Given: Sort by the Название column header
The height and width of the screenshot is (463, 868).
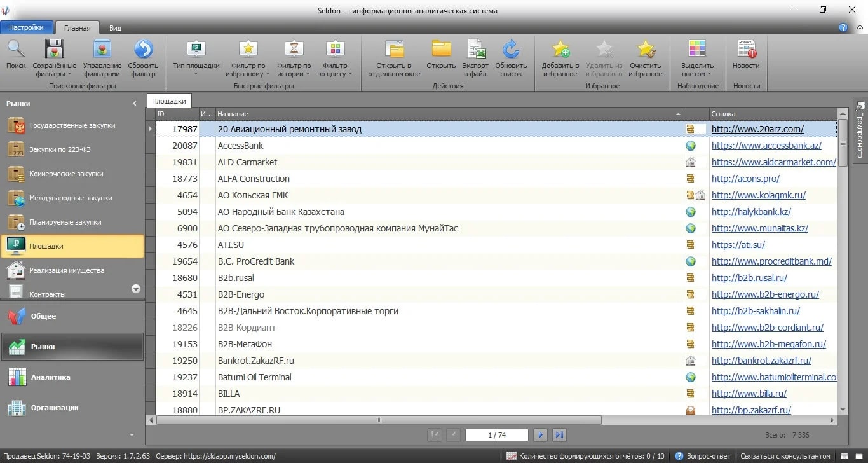Looking at the screenshot, I should click(x=449, y=114).
